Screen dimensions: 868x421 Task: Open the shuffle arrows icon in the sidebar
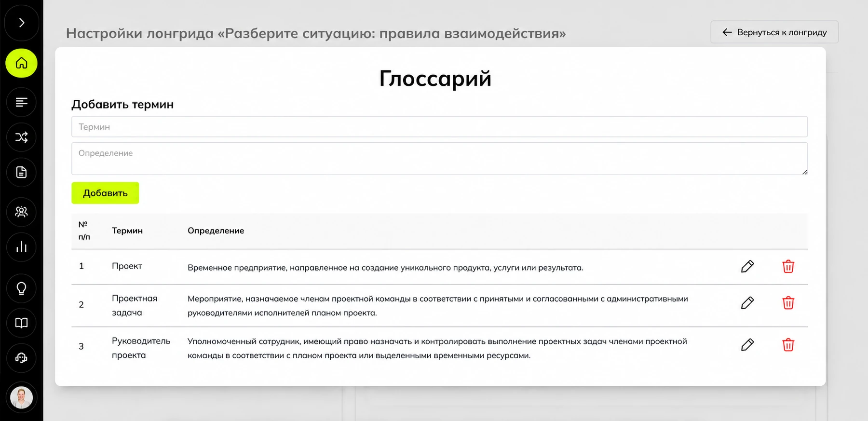point(22,137)
